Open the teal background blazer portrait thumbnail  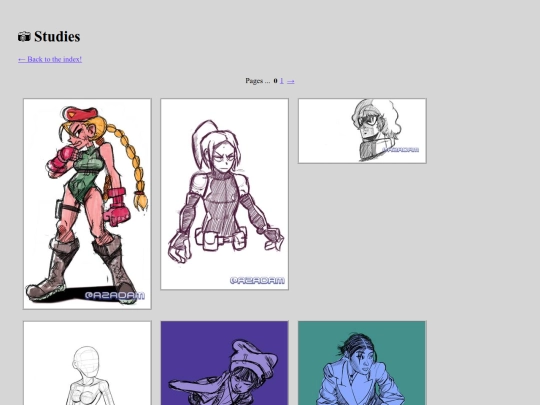(362, 363)
